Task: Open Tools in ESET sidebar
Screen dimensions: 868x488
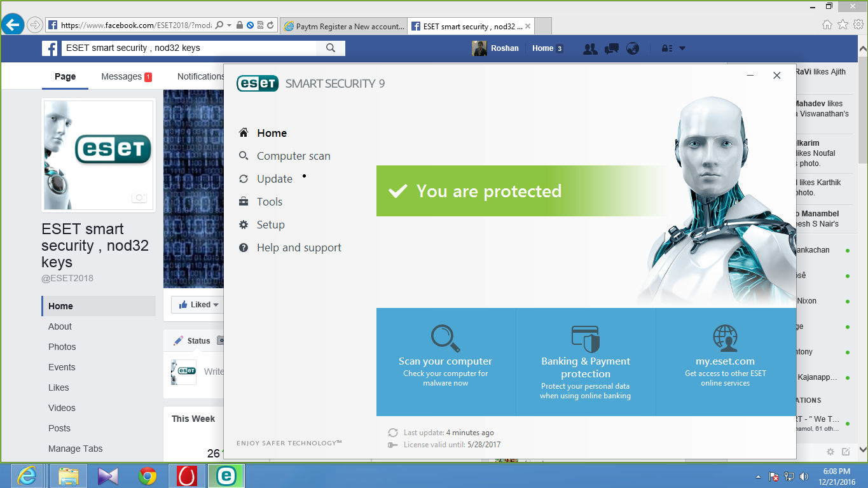Action: pos(270,202)
